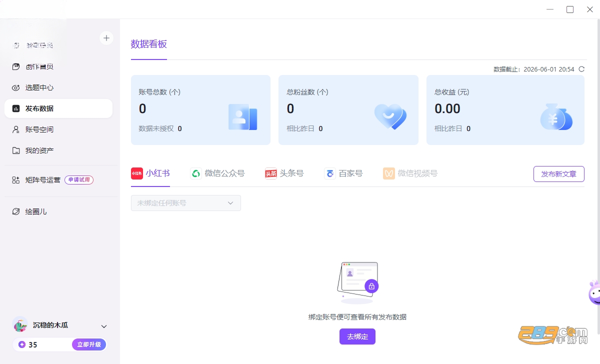Click the 头条 red logo icon

[x=271, y=173]
